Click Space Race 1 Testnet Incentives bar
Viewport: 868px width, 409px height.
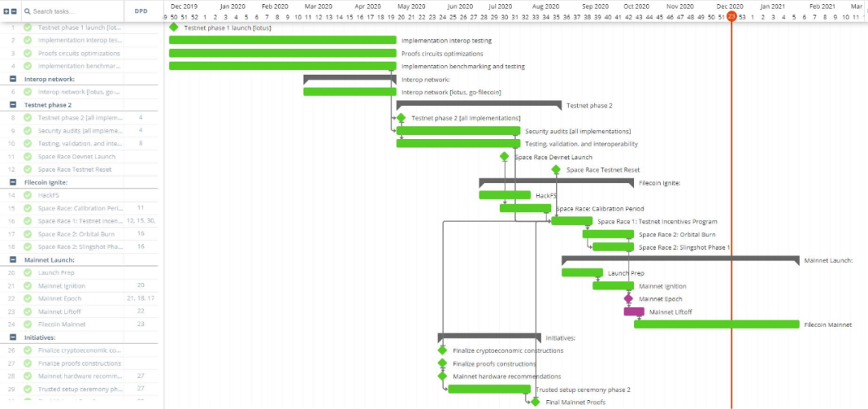572,221
